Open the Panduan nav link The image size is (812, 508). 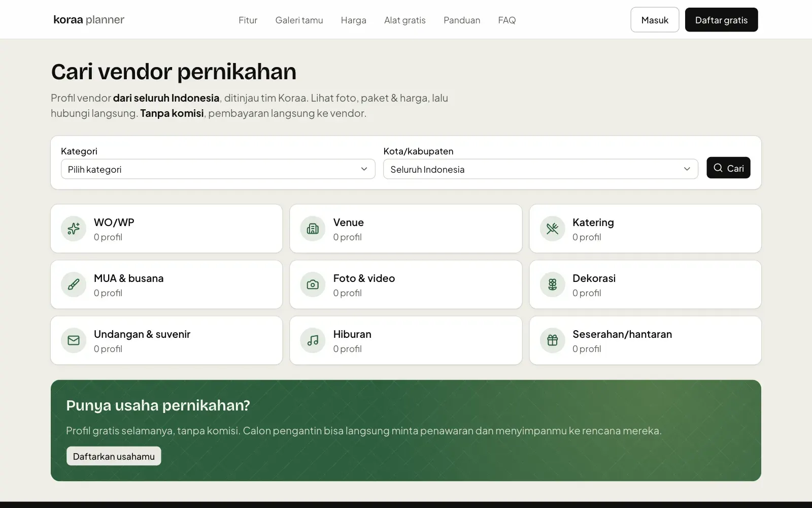click(x=462, y=20)
